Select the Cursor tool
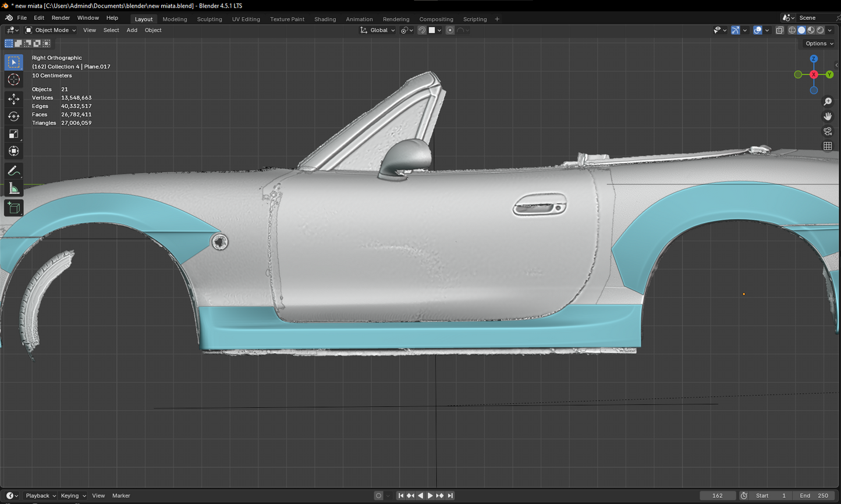This screenshot has height=504, width=841. click(13, 79)
